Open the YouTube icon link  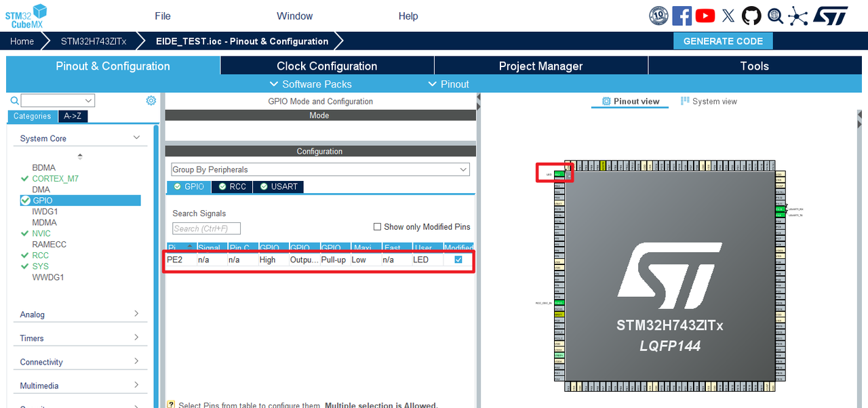705,16
